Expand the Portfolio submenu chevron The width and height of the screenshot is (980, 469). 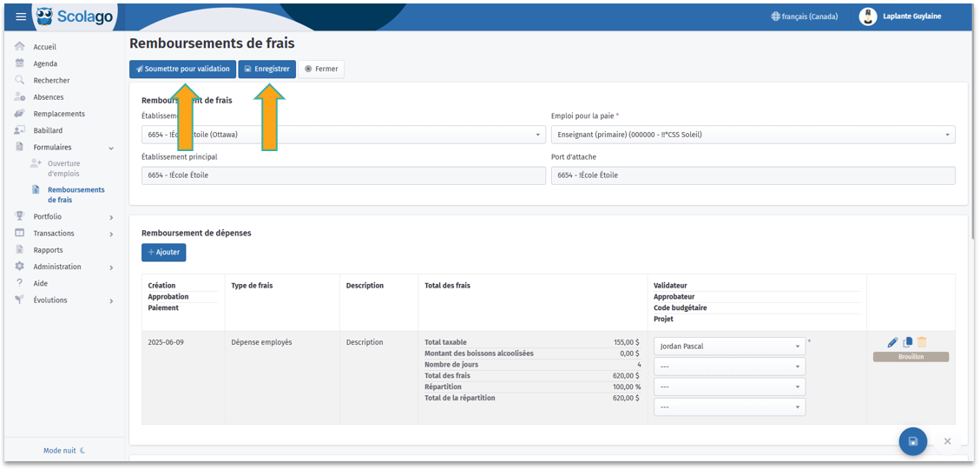[111, 217]
